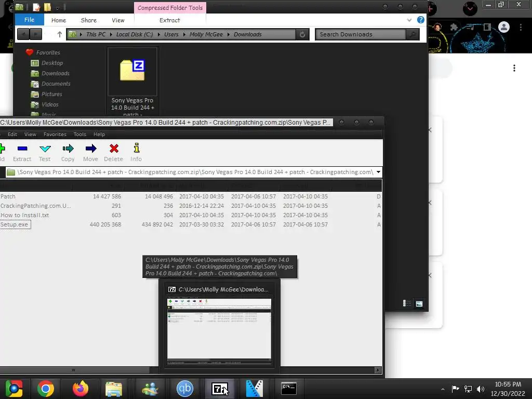Click the browser profile avatar icon
Screen dimensions: 532x399
504,27
